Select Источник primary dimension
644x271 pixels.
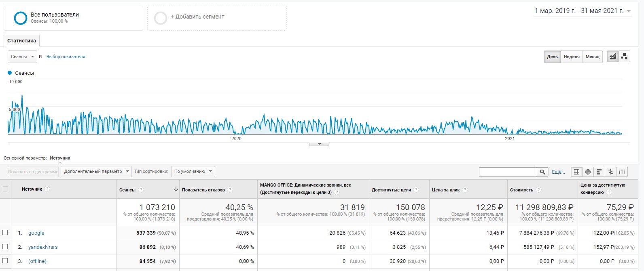coord(60,158)
